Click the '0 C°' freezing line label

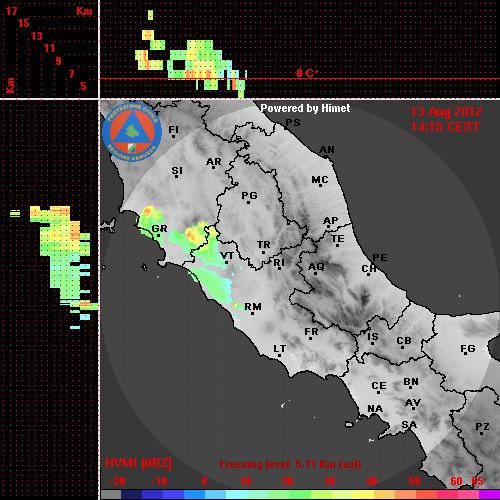coord(307,73)
